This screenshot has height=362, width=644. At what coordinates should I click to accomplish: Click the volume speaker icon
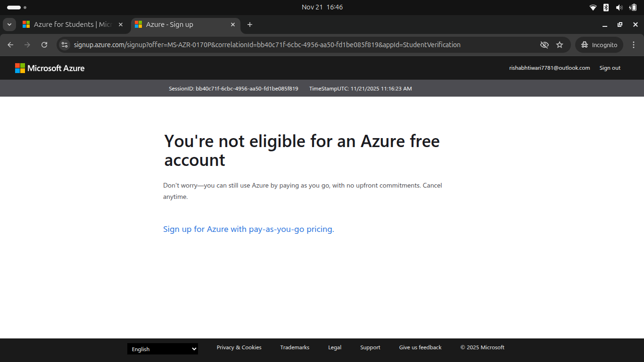(619, 7)
